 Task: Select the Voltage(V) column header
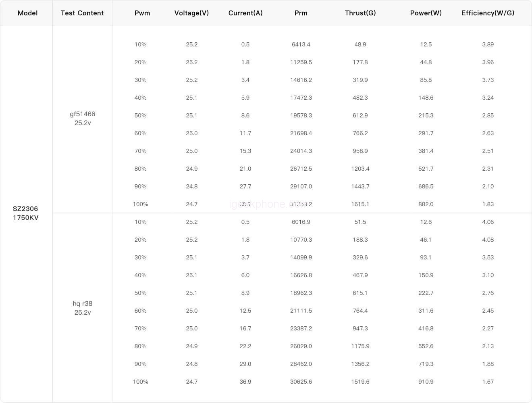coord(191,13)
